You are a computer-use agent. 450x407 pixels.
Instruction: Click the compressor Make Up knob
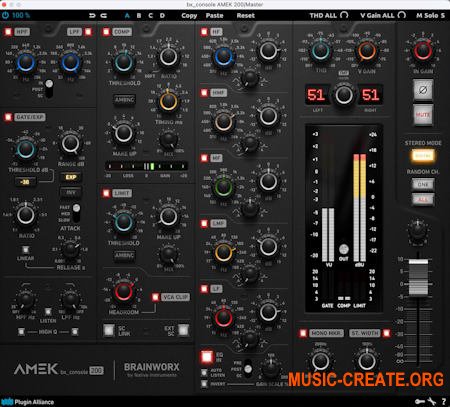[x=123, y=133]
